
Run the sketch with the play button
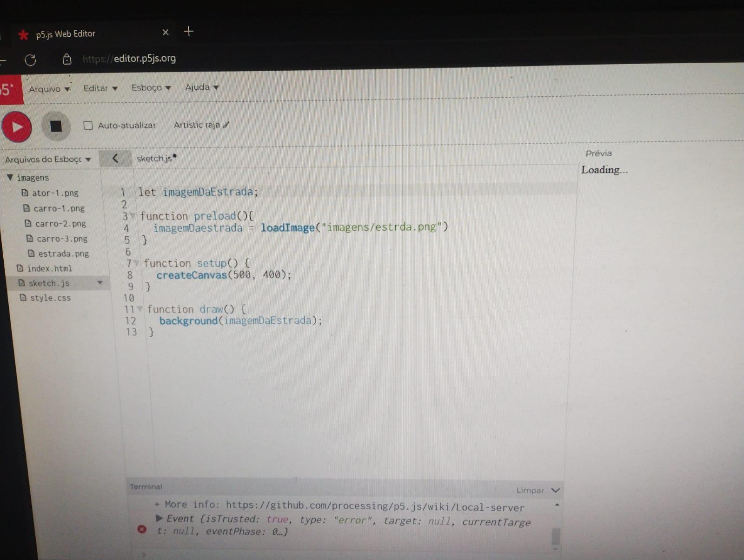(17, 127)
